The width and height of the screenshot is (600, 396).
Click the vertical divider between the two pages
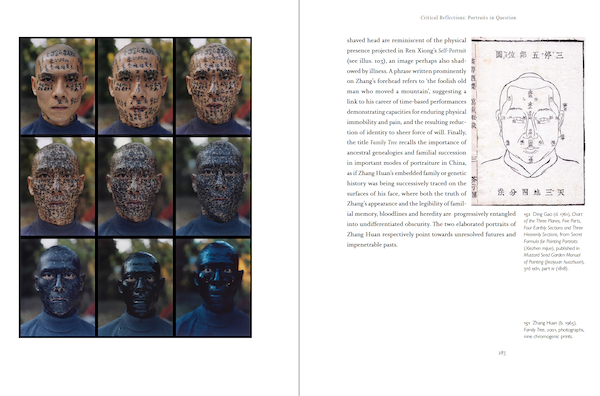299,198
